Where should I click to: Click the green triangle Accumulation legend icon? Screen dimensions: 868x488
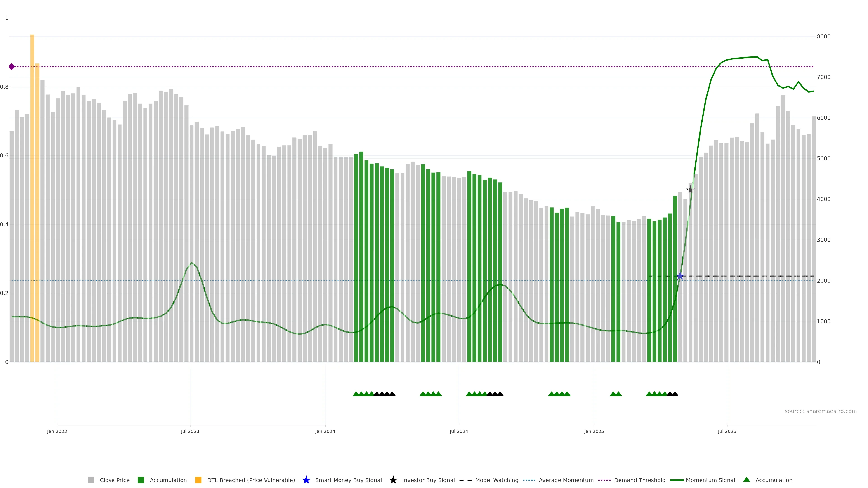[x=746, y=480]
